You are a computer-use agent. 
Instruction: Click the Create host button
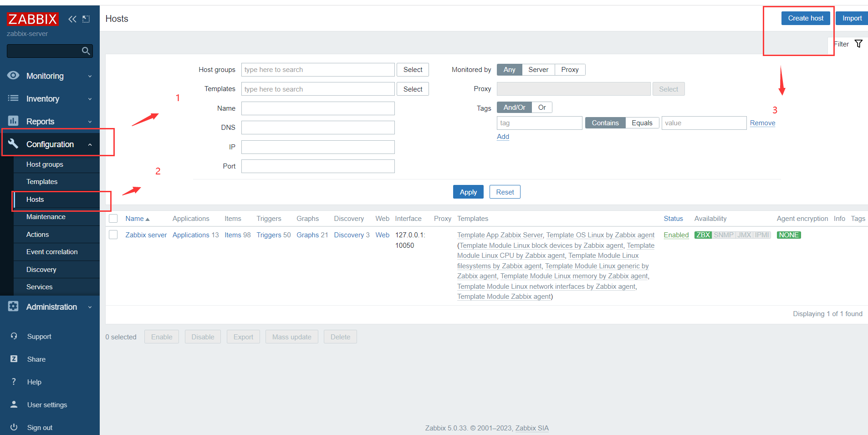806,18
